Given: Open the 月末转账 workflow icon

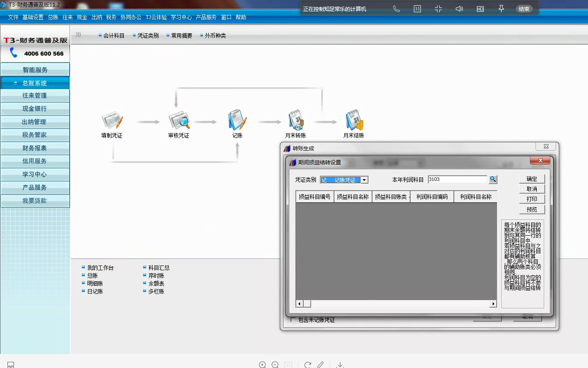Looking at the screenshot, I should tap(296, 120).
